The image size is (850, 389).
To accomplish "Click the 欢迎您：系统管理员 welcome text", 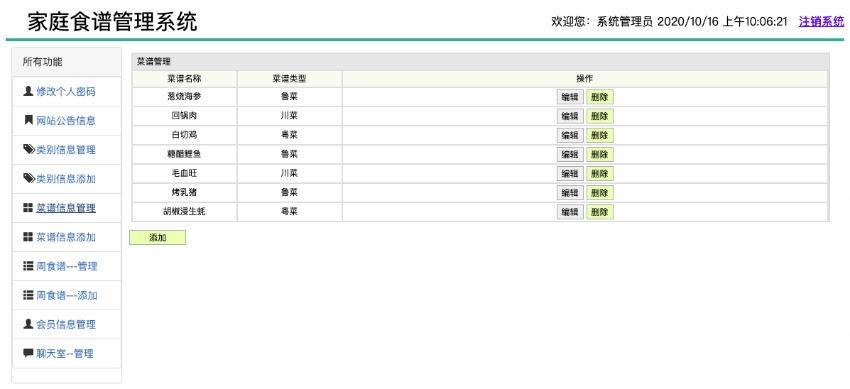I will [x=602, y=22].
